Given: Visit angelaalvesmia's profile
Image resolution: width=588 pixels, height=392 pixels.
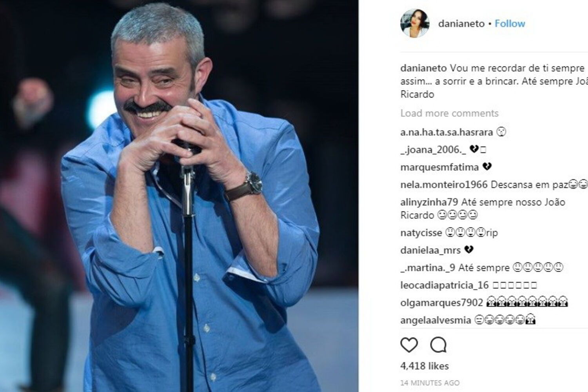Looking at the screenshot, I should (x=436, y=320).
